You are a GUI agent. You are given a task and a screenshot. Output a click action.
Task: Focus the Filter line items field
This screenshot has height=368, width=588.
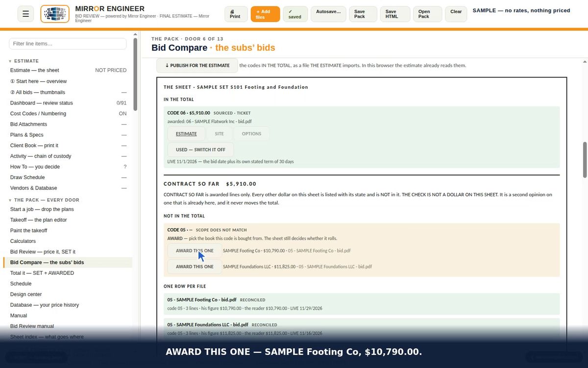[x=68, y=44]
